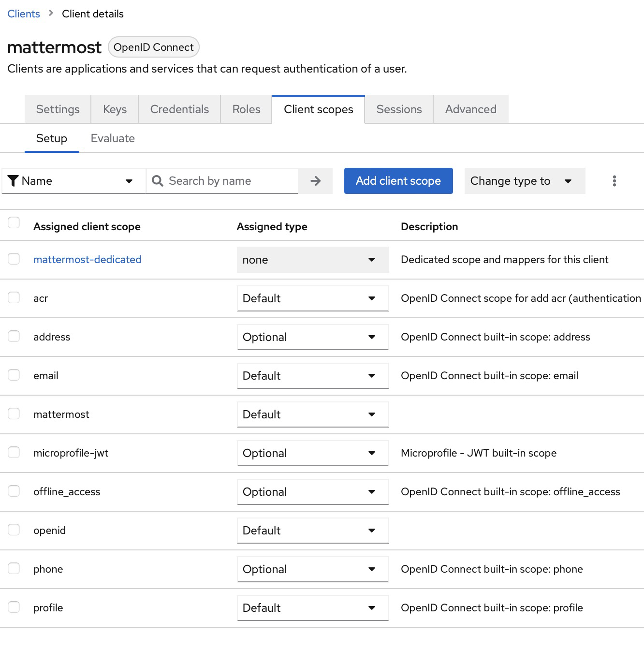Click the OpenID Connect protocol badge
644x651 pixels.
[154, 47]
